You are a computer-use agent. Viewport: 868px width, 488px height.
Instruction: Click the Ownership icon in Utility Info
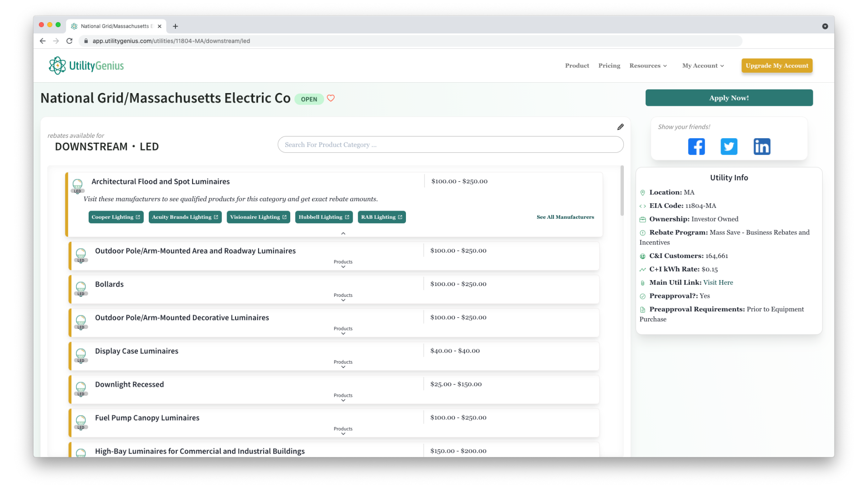pos(642,219)
